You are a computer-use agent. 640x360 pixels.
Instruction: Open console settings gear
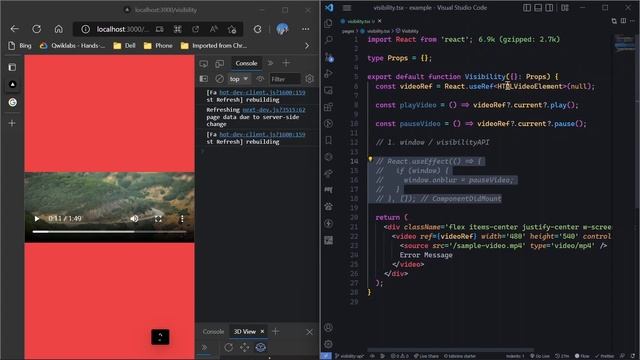pos(309,79)
